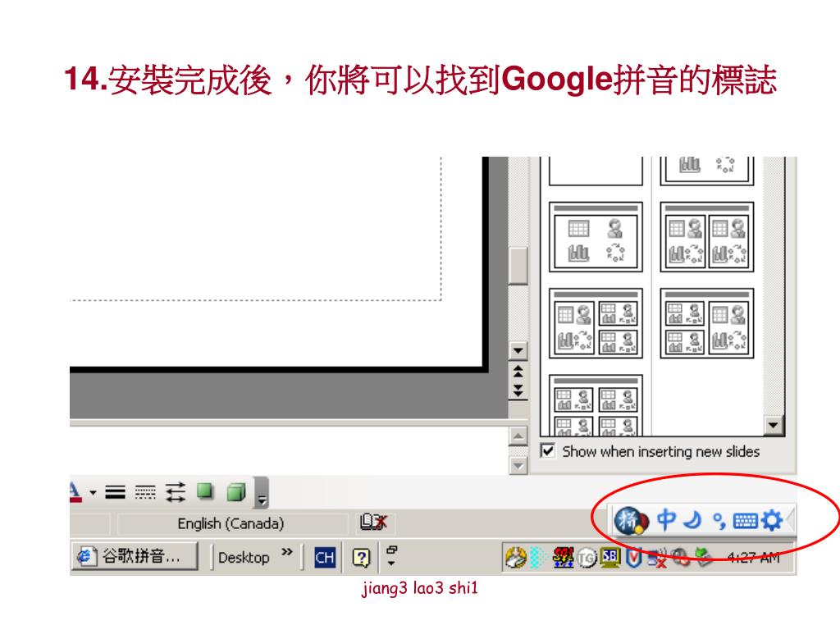Click the Google Pinyin logo on the IME bar

[631, 520]
